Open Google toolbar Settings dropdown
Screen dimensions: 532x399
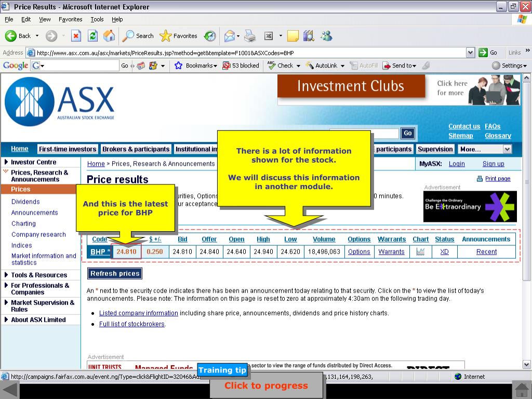[509, 65]
